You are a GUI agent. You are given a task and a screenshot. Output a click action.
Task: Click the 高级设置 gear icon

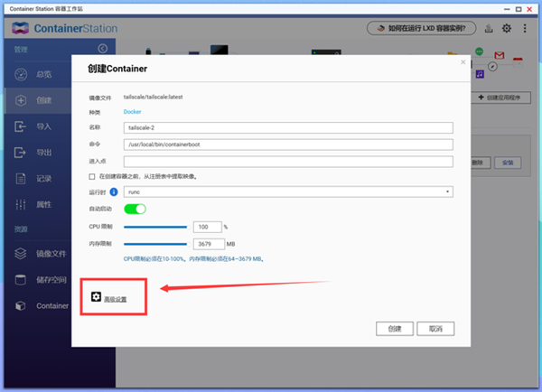pyautogui.click(x=96, y=296)
